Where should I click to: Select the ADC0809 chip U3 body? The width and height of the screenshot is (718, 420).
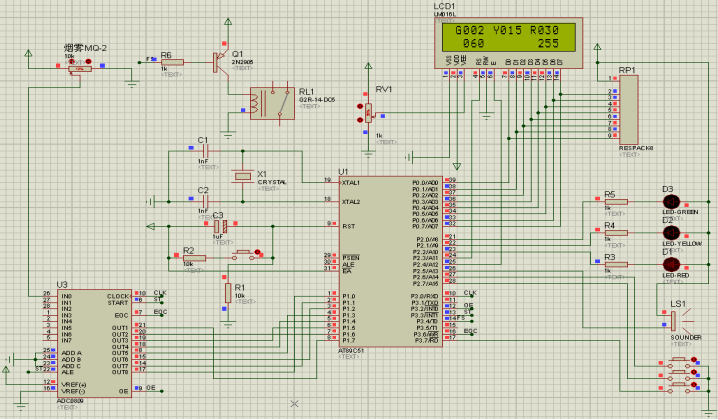point(94,343)
